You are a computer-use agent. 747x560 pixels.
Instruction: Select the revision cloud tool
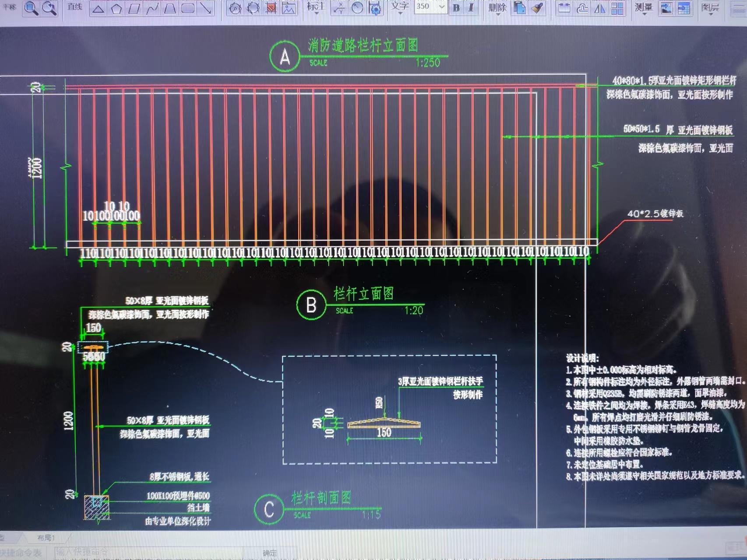point(582,8)
